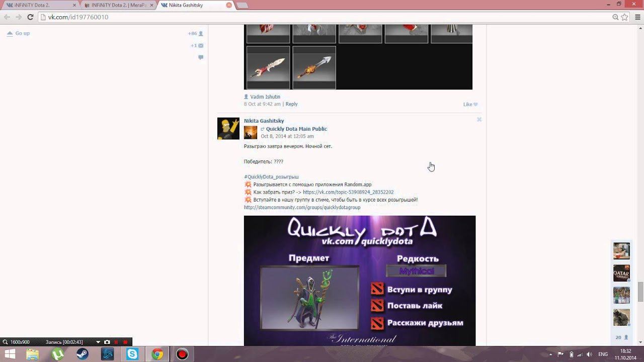Image resolution: width=644 pixels, height=362 pixels.
Task: Open the 20 online friends counter
Action: click(x=622, y=337)
